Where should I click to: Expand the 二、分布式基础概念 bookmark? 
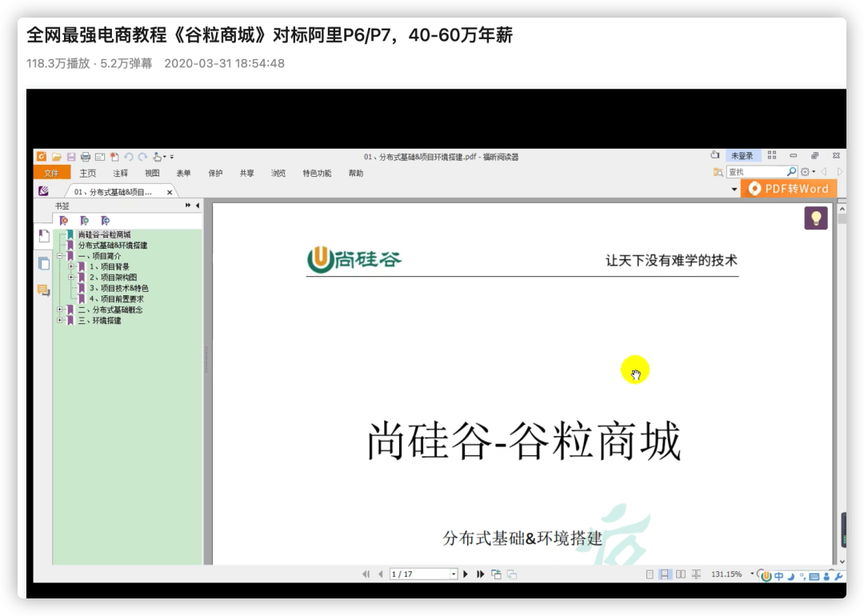tap(59, 310)
